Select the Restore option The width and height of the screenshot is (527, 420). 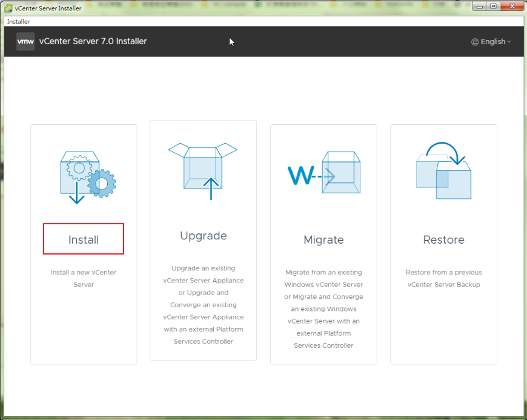(x=443, y=240)
